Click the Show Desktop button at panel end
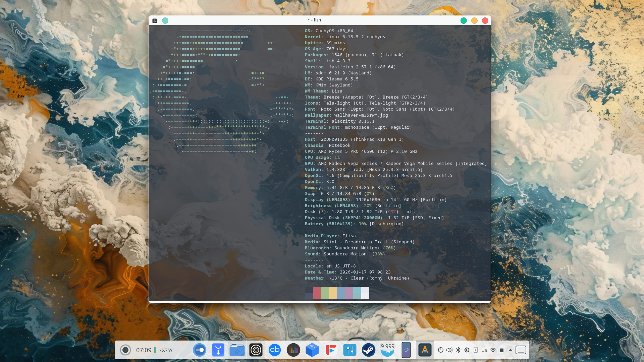The image size is (644, 362). [521, 350]
